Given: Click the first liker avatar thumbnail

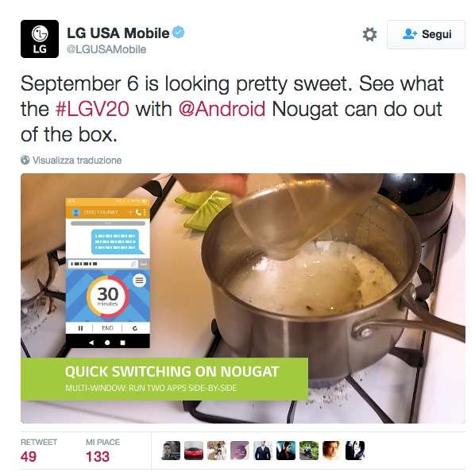Looking at the screenshot, I should point(171,451).
